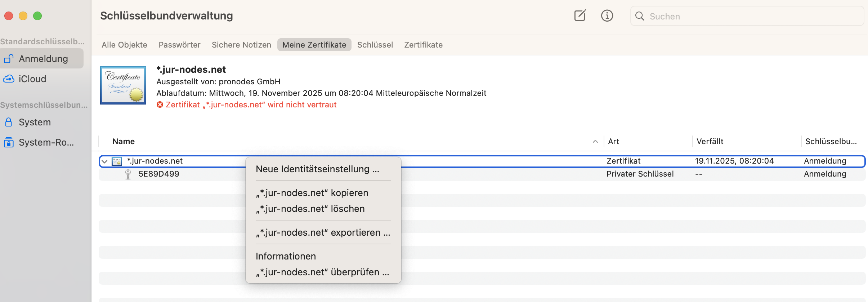This screenshot has height=302, width=868.
Task: Sort by the Verfällt column header
Action: tap(710, 142)
